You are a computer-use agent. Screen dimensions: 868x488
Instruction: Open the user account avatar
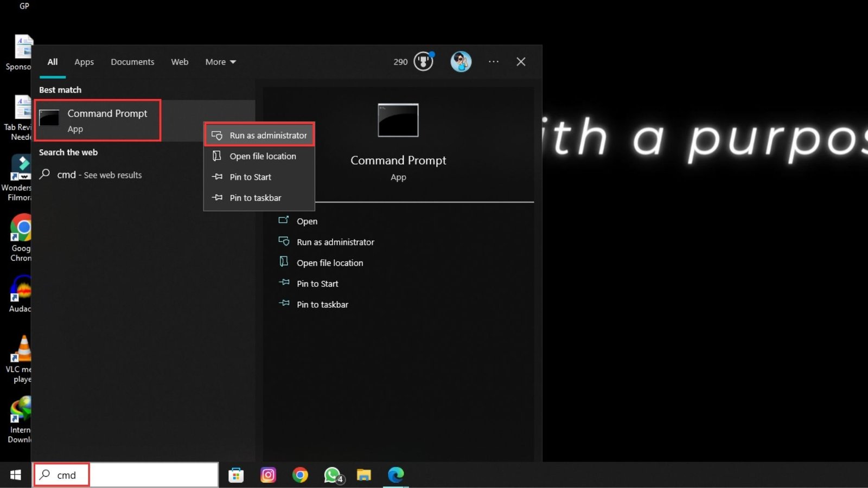tap(461, 61)
